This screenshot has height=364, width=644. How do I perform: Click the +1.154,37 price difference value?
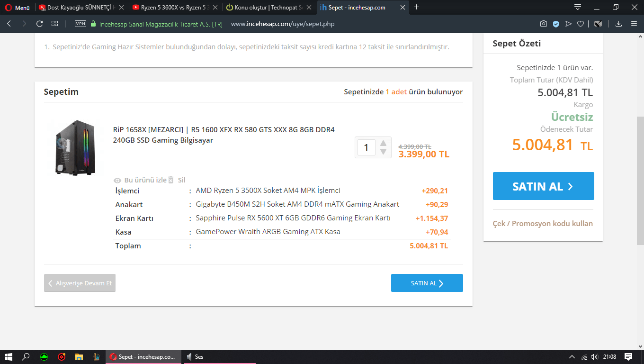432,218
